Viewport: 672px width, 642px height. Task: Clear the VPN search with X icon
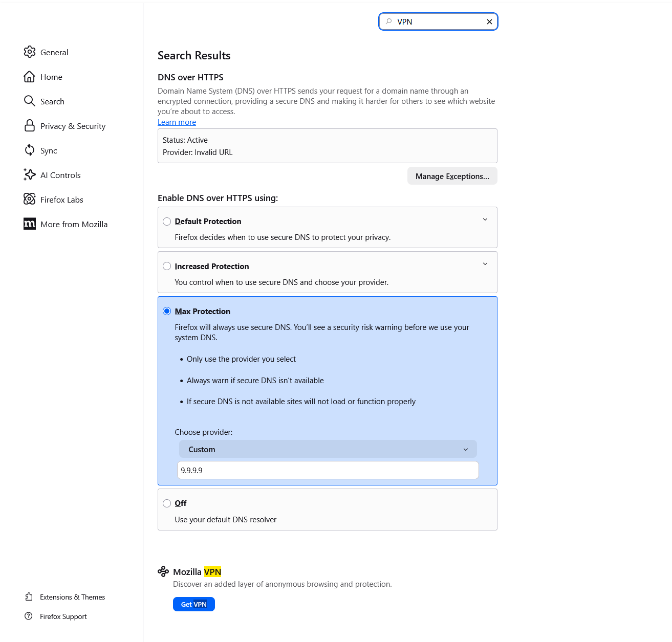pos(489,21)
